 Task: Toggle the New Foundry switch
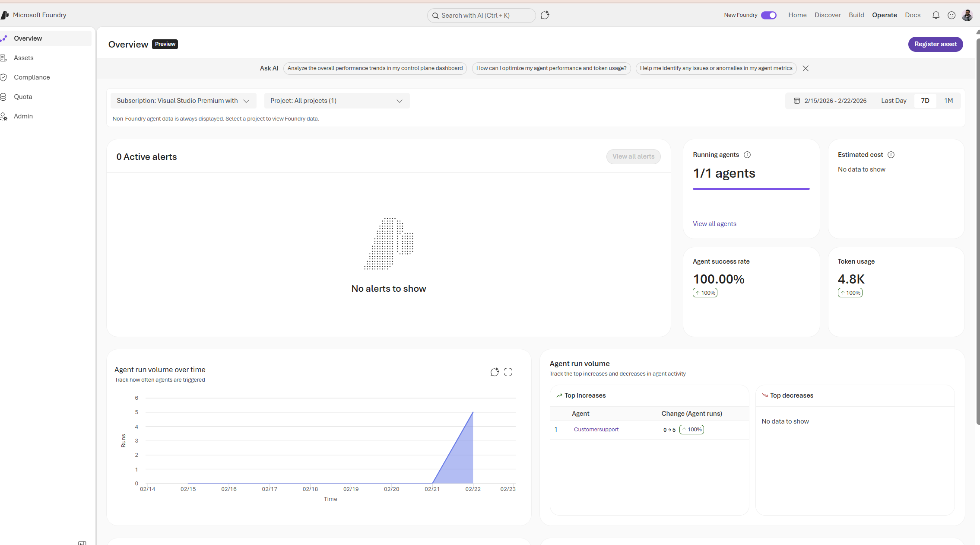tap(769, 15)
